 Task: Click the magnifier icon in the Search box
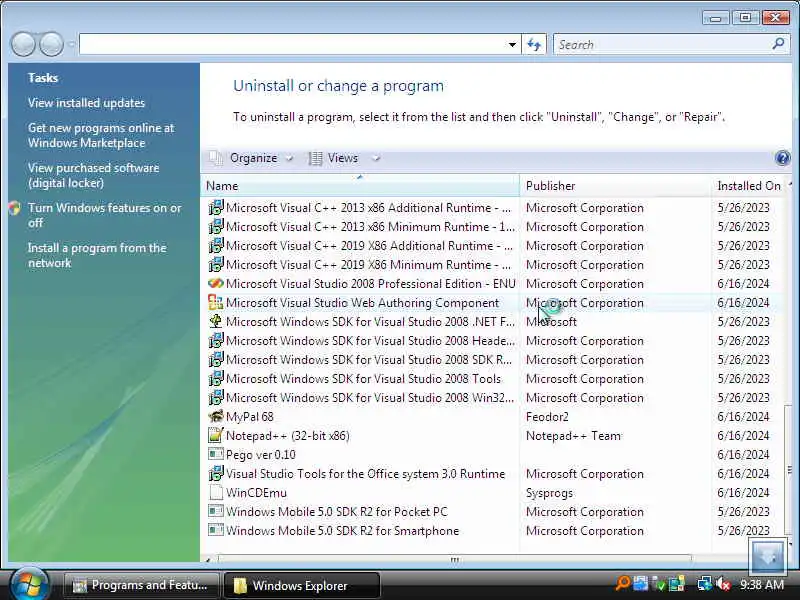pos(778,44)
